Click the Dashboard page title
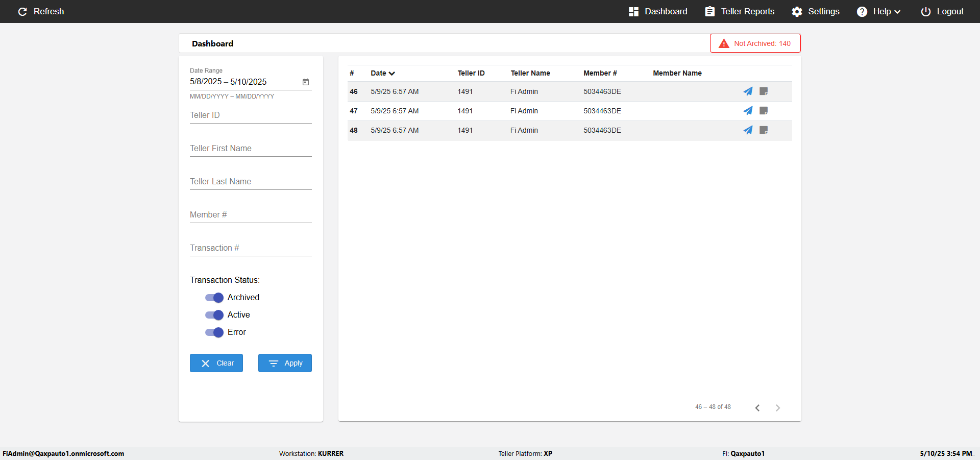 (x=212, y=43)
